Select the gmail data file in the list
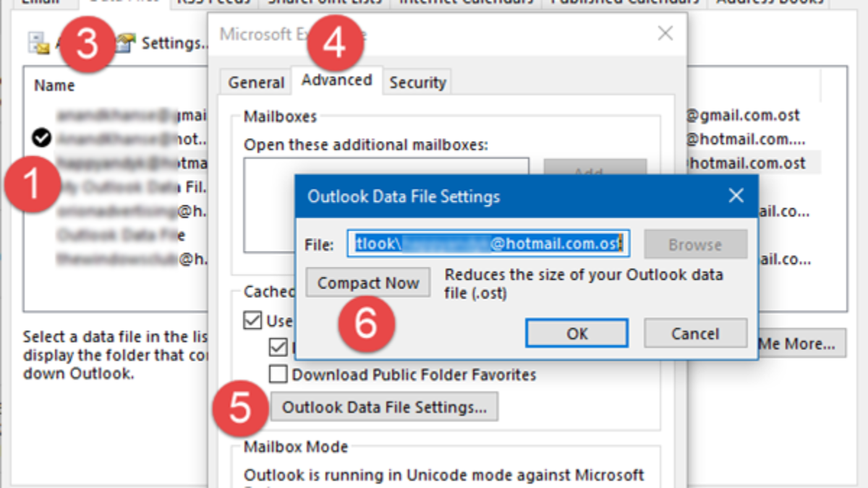868x488 pixels. (x=130, y=114)
